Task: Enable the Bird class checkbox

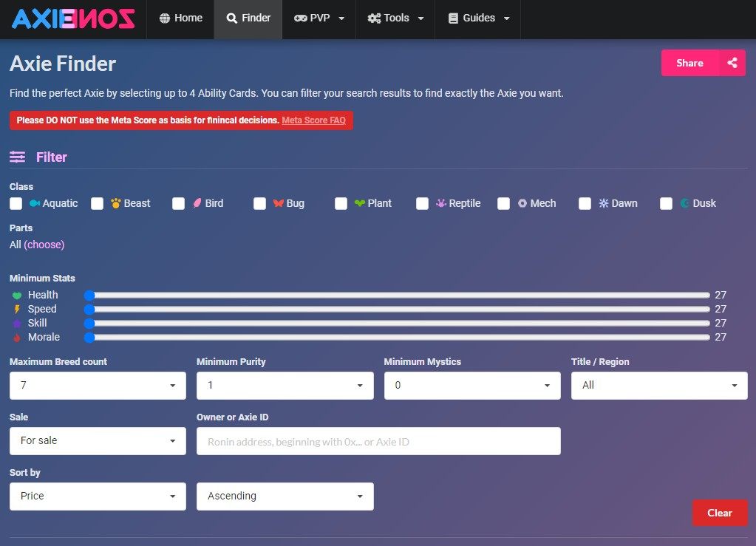Action: 178,203
